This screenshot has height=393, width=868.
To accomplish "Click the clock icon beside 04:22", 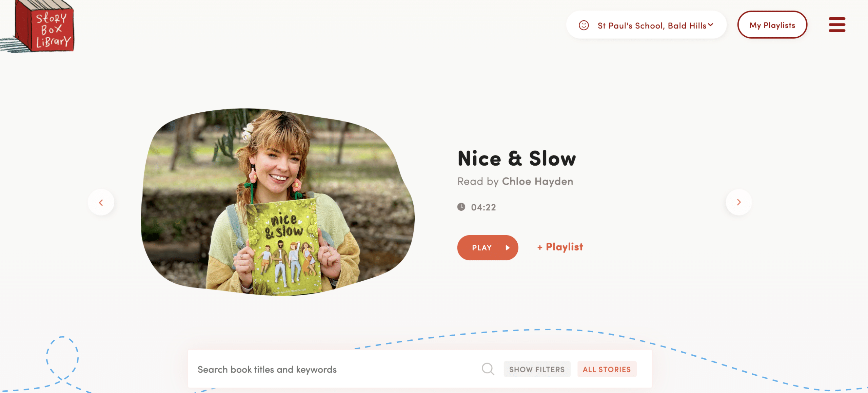I will pos(461,207).
